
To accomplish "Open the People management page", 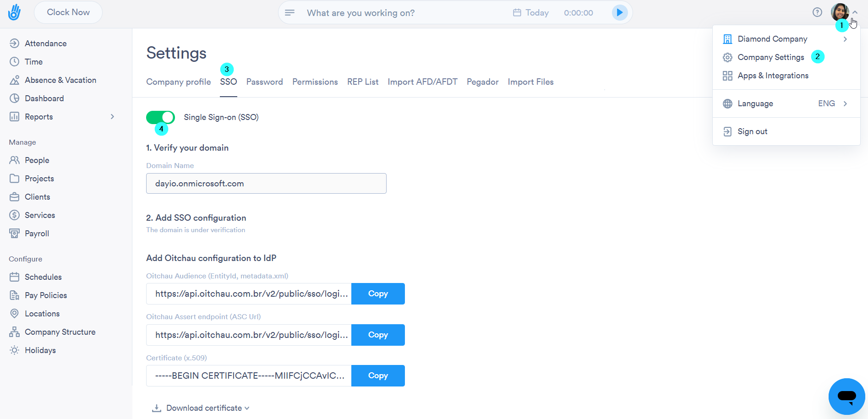I will pyautogui.click(x=37, y=160).
